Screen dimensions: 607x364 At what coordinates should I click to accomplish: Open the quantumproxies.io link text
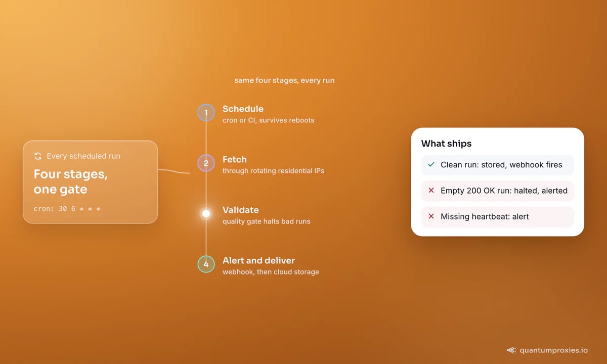click(x=554, y=350)
